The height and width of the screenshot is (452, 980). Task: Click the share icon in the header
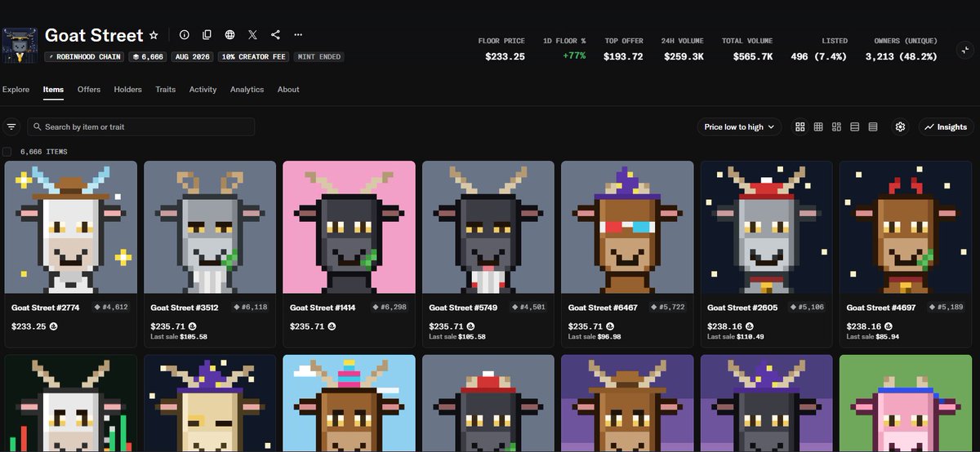[x=275, y=35]
